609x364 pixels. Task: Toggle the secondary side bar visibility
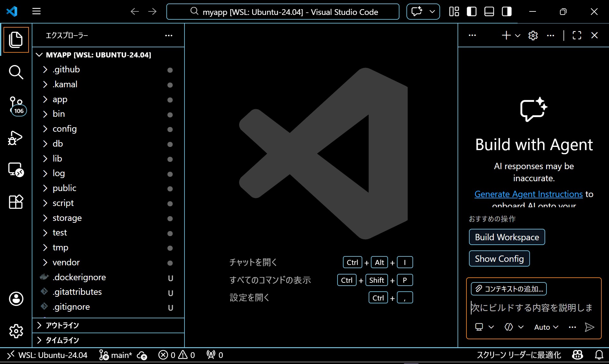(x=506, y=12)
